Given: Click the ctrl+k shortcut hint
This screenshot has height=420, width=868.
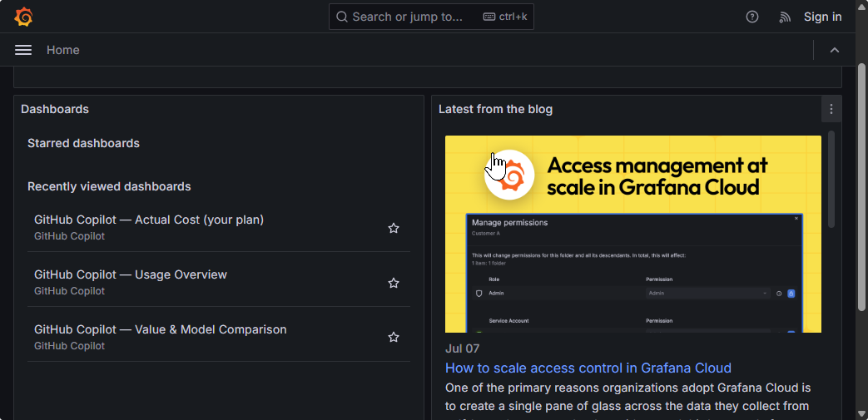Looking at the screenshot, I should pyautogui.click(x=505, y=17).
